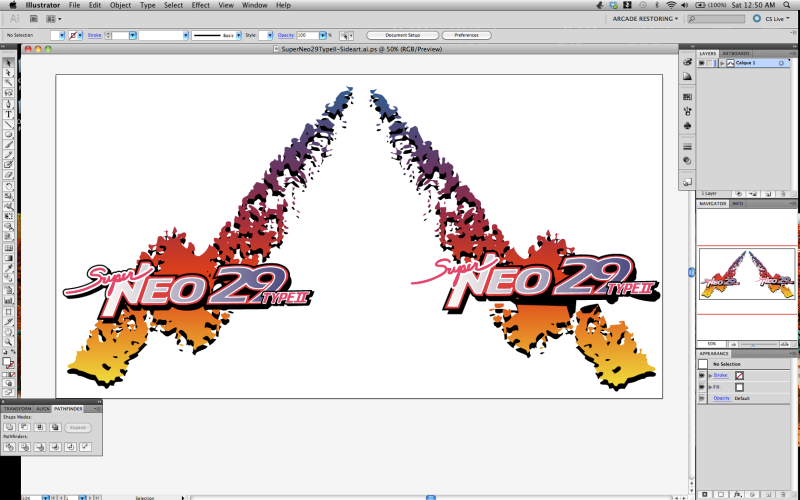Expand the Calque 1 layer triangle
Image resolution: width=800 pixels, height=500 pixels.
(722, 63)
